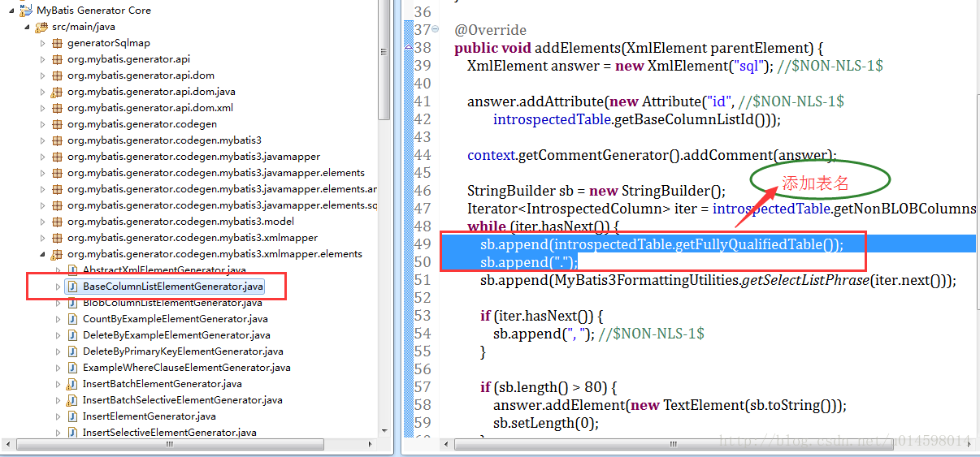
Task: Collapse the addElements method fold at line 37
Action: click(x=436, y=30)
